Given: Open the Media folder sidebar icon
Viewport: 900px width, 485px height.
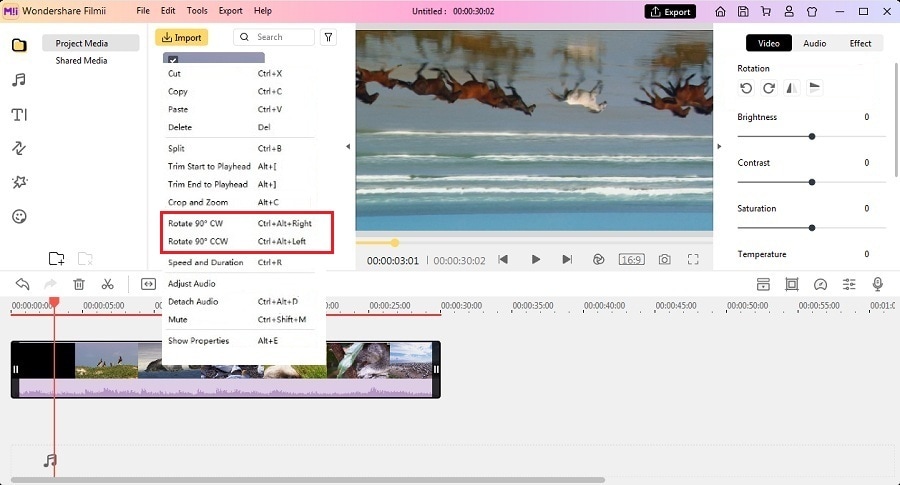Looking at the screenshot, I should [x=19, y=45].
